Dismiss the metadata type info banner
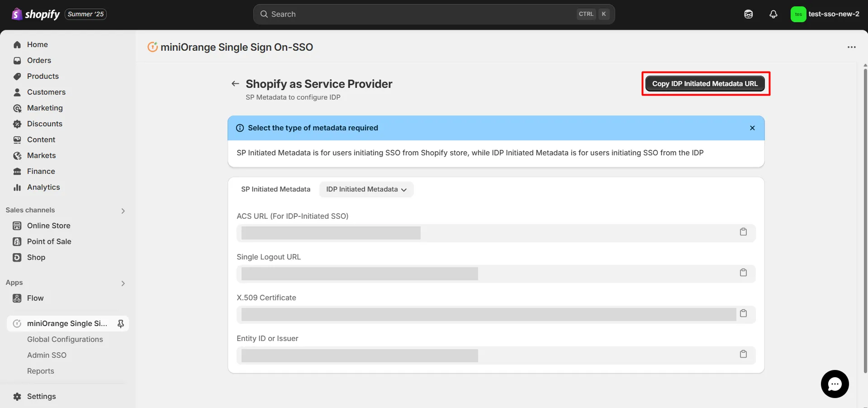 752,128
